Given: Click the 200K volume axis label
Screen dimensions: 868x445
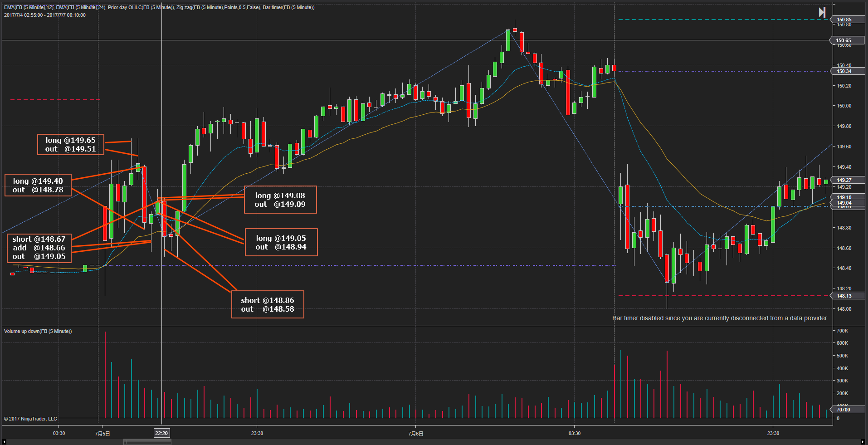Looking at the screenshot, I should pyautogui.click(x=842, y=393).
